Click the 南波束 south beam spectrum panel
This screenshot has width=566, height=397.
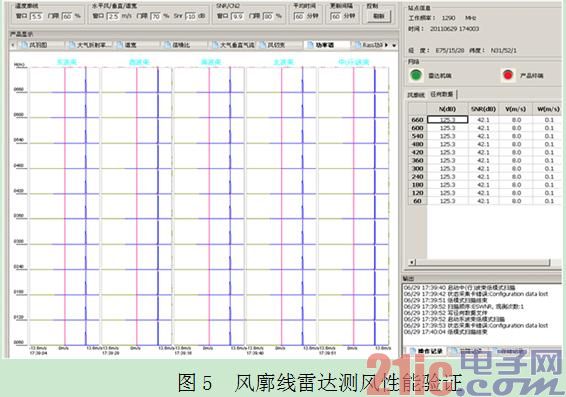(x=209, y=206)
